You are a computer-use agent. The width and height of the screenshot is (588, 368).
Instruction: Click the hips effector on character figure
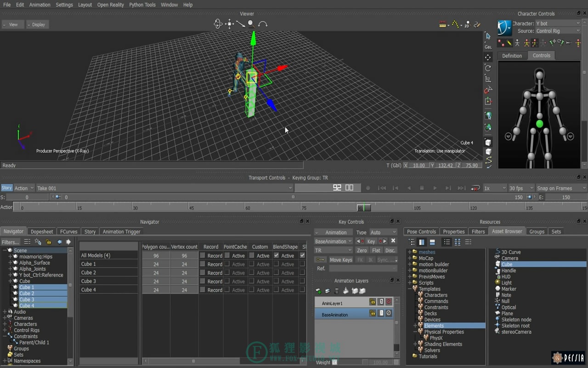pos(539,124)
